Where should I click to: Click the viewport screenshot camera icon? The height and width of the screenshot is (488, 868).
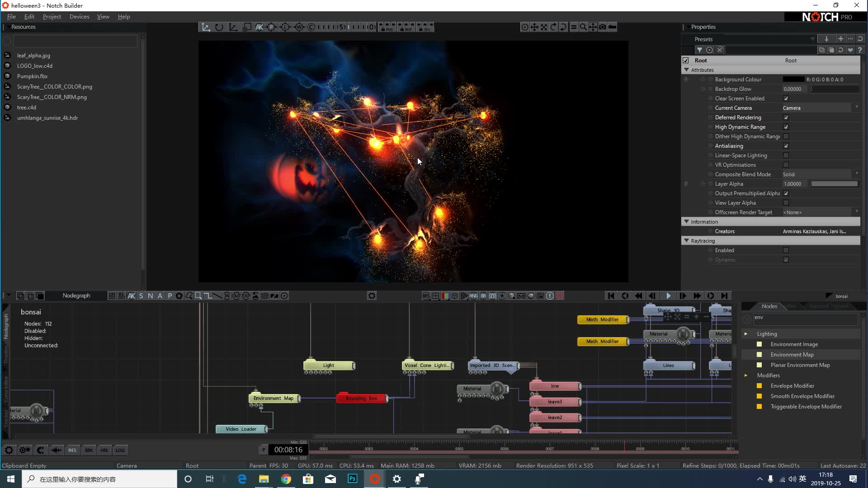tap(603, 27)
